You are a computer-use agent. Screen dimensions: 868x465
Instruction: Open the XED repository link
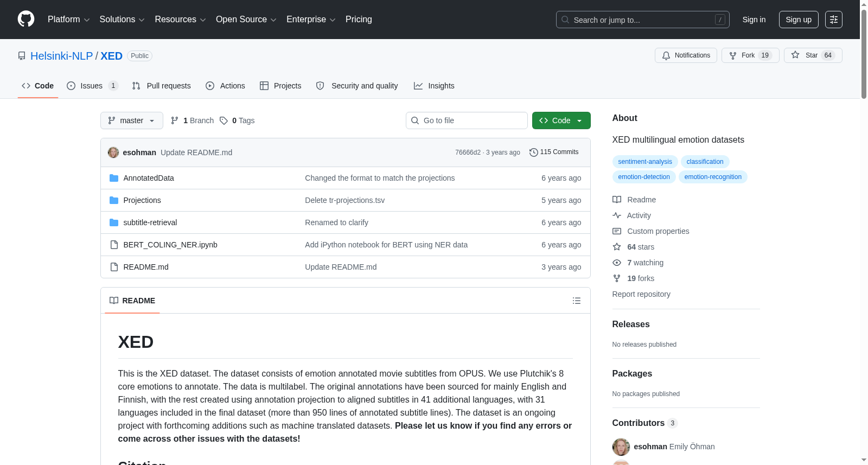point(111,56)
